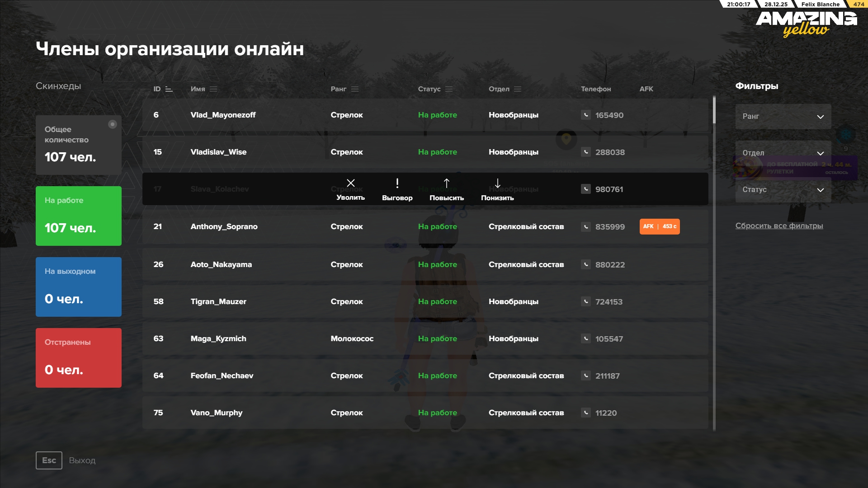Click the sort icon beside Статус header
The image size is (868, 488).
(449, 89)
